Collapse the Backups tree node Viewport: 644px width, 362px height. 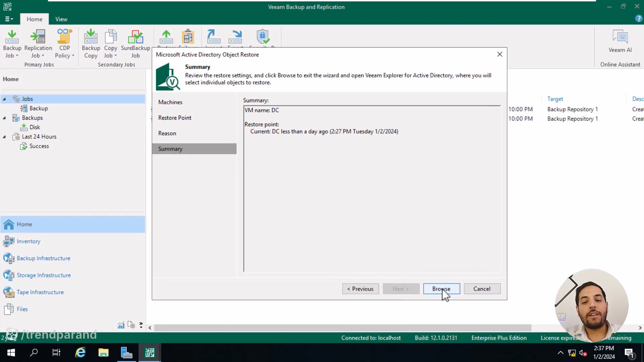pos(4,118)
